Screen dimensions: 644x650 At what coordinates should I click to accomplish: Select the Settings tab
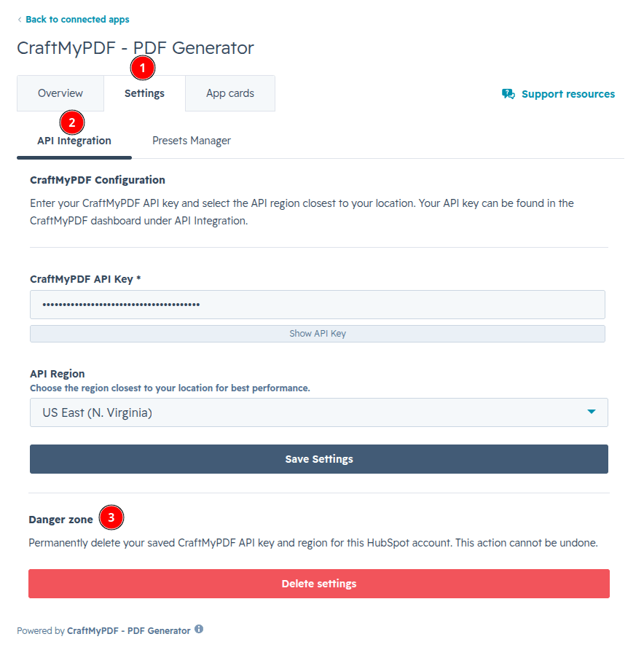144,93
